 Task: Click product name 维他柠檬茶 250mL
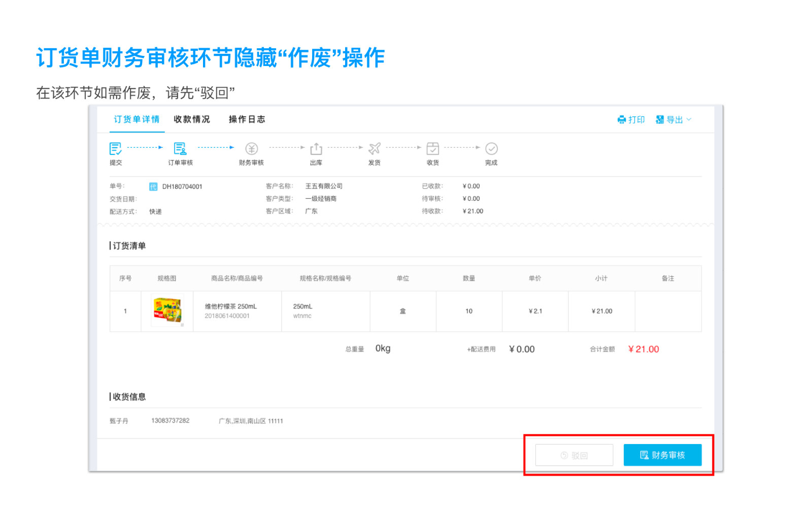(231, 306)
